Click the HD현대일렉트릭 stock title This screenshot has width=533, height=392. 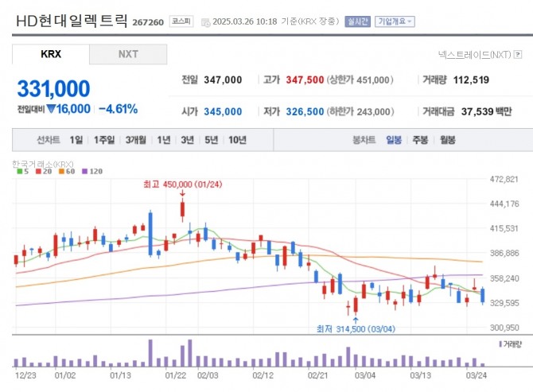pyautogui.click(x=72, y=21)
